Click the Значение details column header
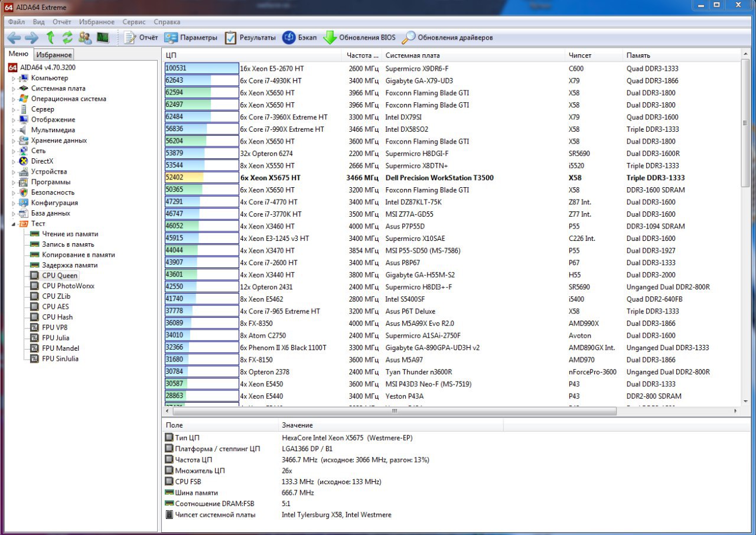Image resolution: width=756 pixels, height=535 pixels. (390, 425)
